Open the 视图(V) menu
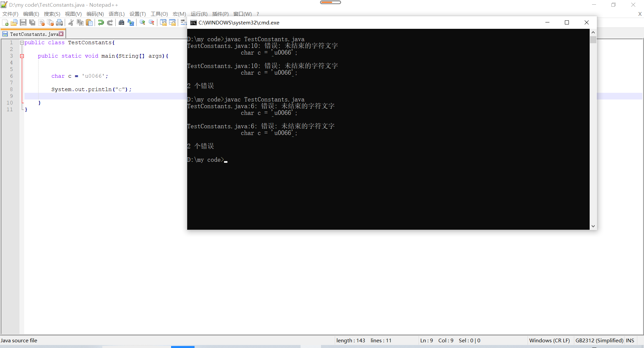644x348 pixels. pos(73,14)
